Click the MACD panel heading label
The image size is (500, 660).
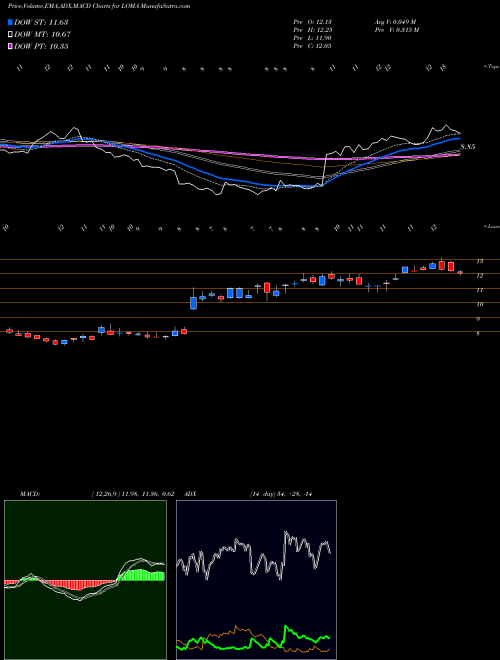pos(29,494)
